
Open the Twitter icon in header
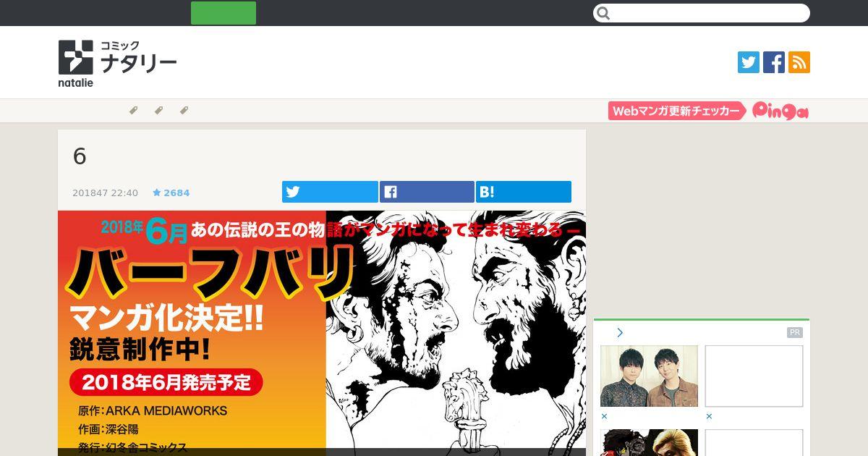click(749, 62)
